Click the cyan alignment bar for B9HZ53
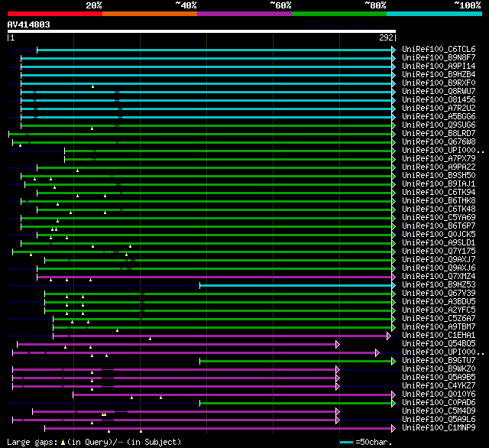The height and width of the screenshot is (448, 489). point(296,285)
